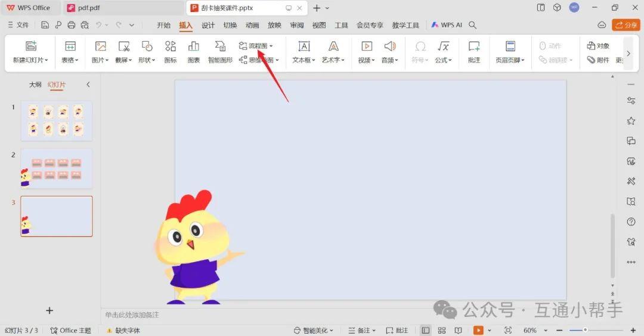
Task: Open the slideshow play dropdown arrow
Action: point(489,330)
